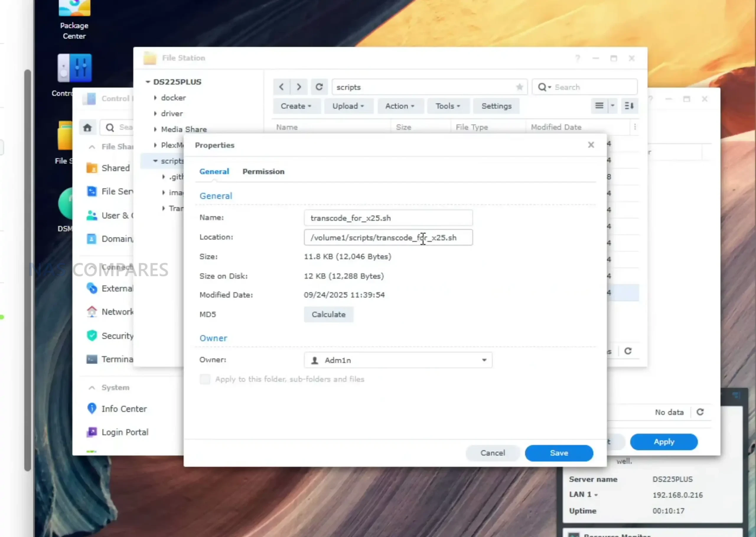Viewport: 756px width, 537px height.
Task: Cancel the Properties dialog
Action: (493, 453)
